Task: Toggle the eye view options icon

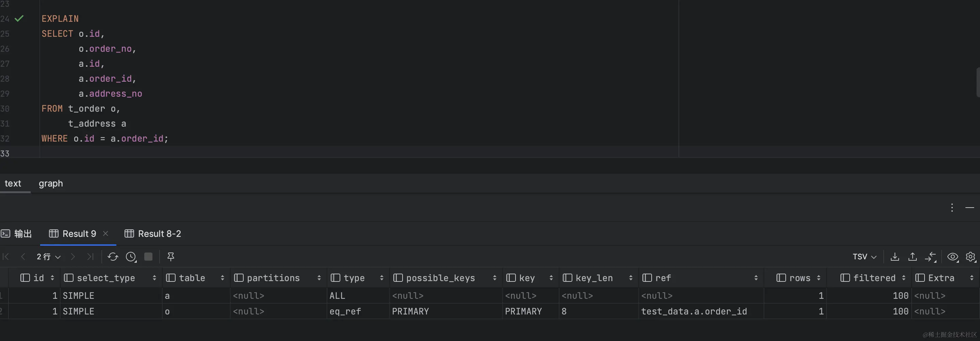Action: click(953, 257)
